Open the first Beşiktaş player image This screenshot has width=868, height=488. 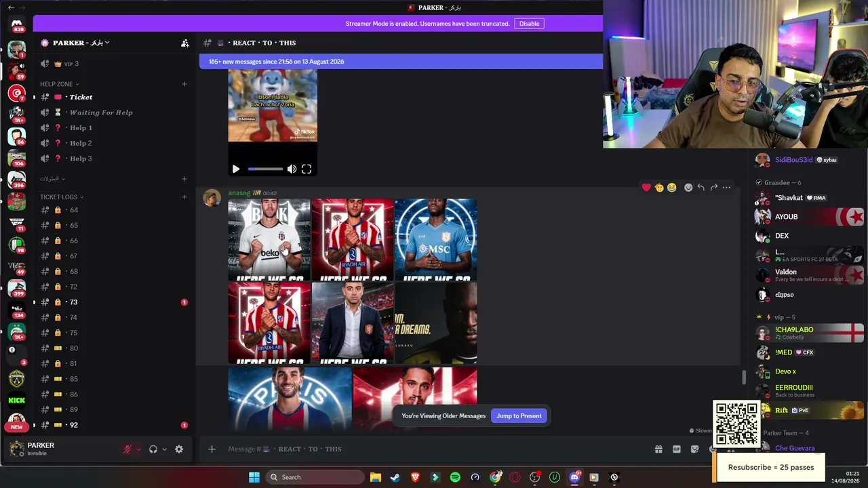269,239
